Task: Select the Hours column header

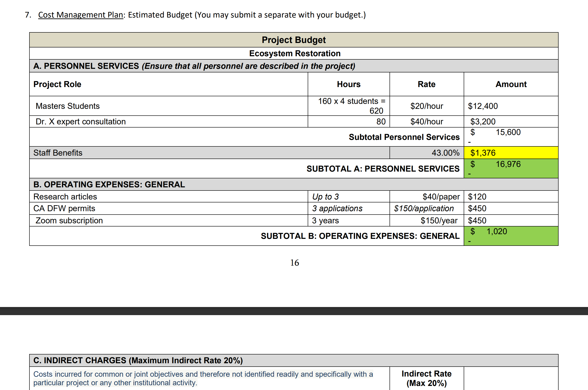Action: [348, 84]
